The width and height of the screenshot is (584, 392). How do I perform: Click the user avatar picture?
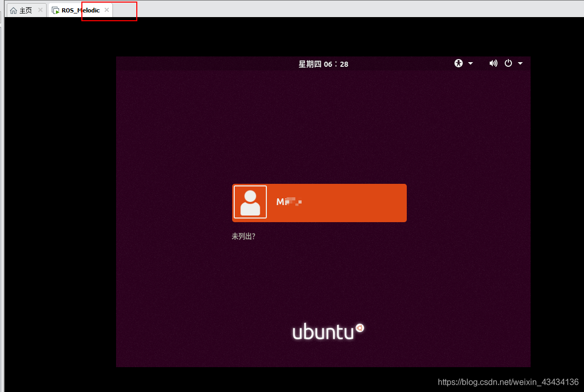(250, 202)
